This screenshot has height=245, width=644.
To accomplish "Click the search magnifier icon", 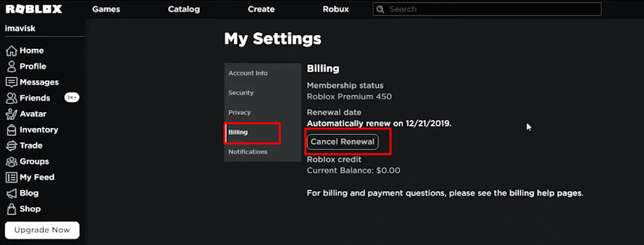I will (380, 9).
